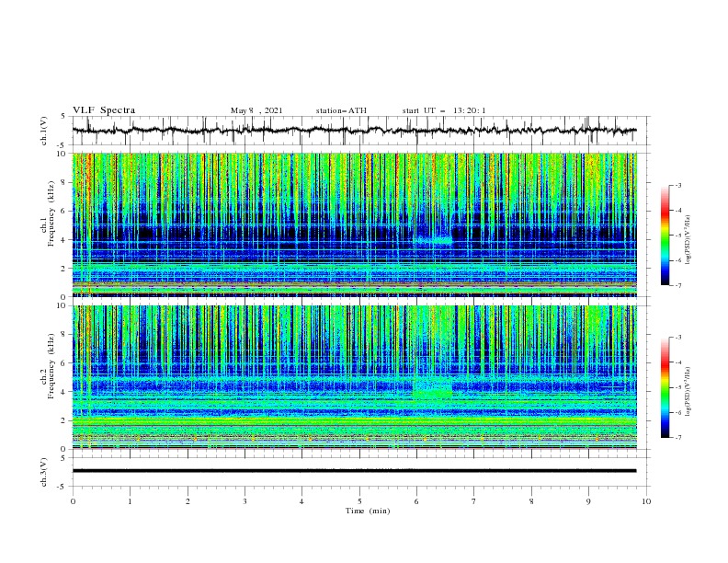The height and width of the screenshot is (563, 728).
Task: Click the "VLF Spectra" plot title
Action: [x=104, y=110]
